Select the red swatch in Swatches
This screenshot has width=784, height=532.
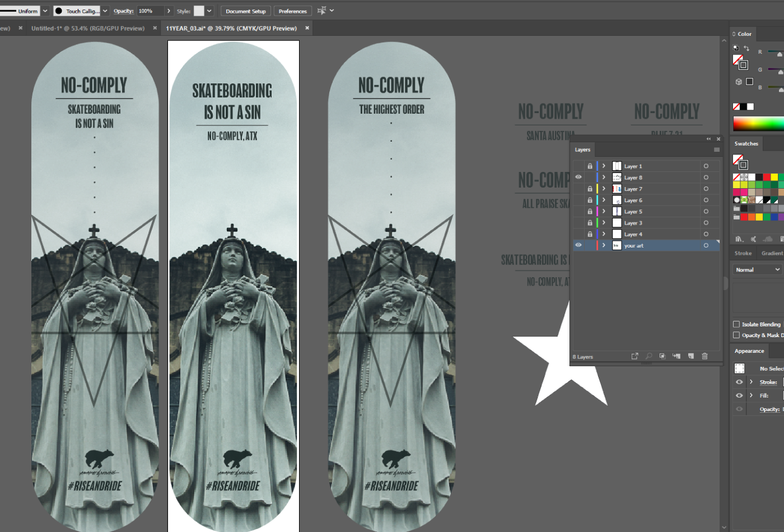[x=767, y=177]
